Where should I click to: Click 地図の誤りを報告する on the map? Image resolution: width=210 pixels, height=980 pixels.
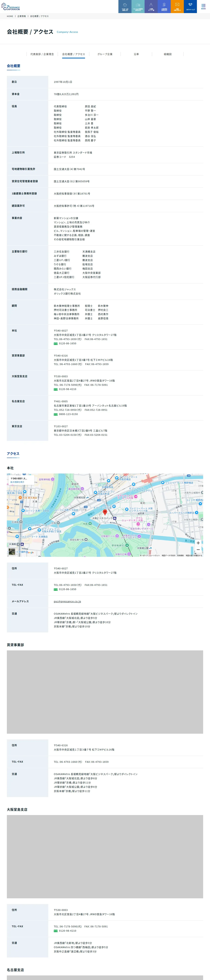point(194,555)
